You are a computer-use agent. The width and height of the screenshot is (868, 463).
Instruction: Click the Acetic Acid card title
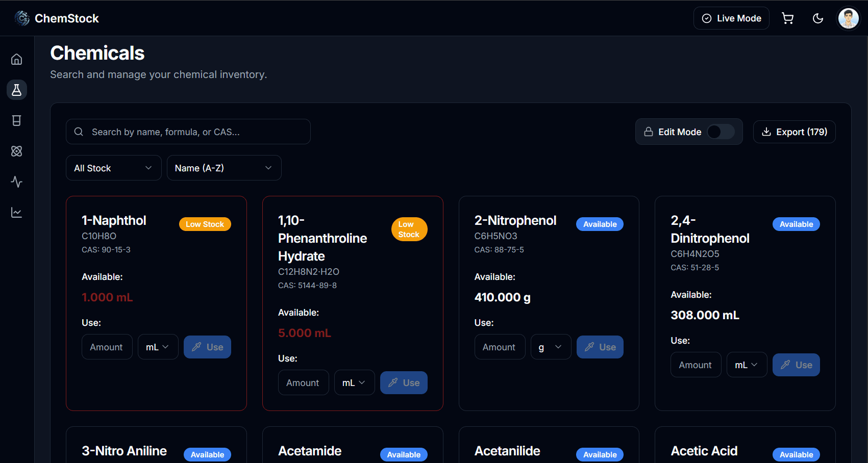point(704,451)
